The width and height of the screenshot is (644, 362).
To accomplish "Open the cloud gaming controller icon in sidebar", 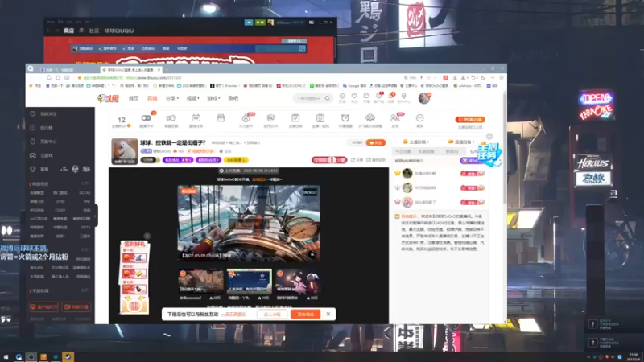I will (33, 155).
